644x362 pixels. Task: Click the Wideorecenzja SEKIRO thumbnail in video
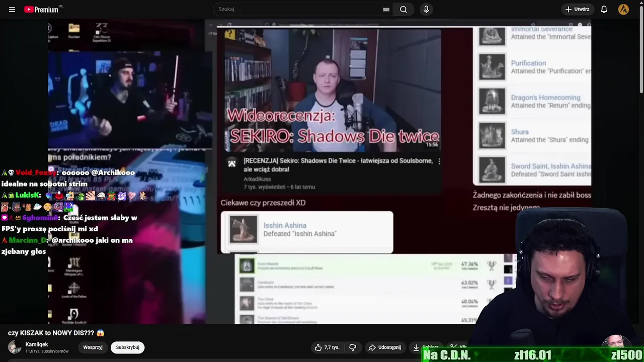[333, 89]
